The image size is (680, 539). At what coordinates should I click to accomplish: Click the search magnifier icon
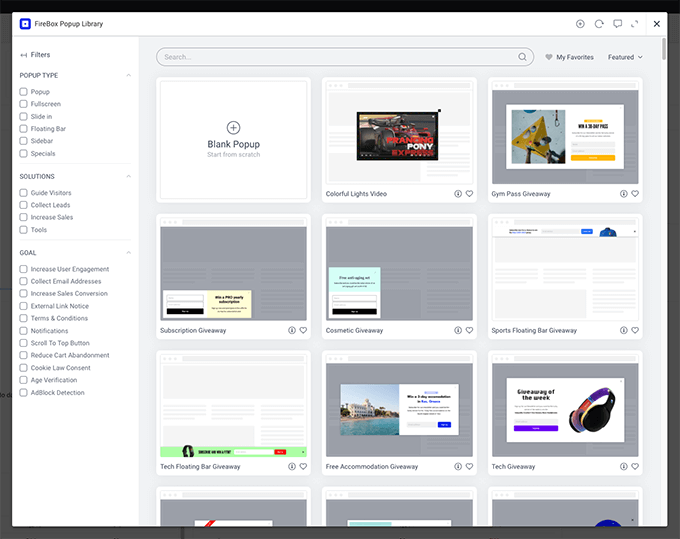[x=522, y=57]
